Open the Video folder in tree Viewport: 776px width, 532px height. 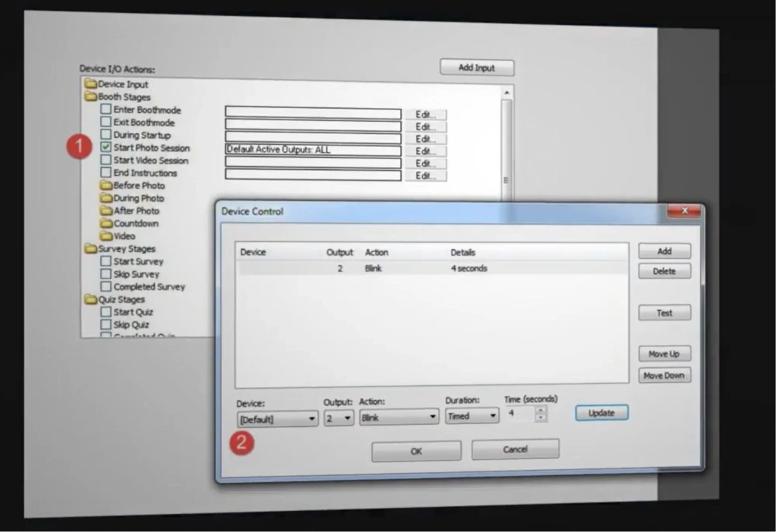click(118, 236)
